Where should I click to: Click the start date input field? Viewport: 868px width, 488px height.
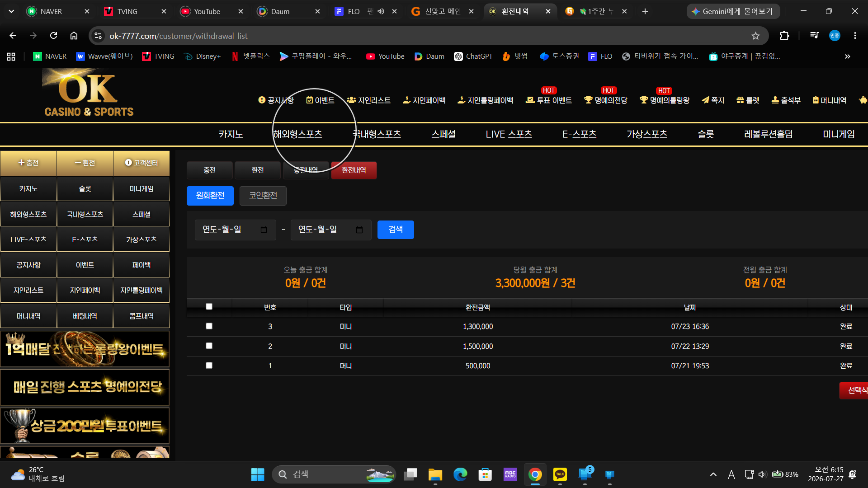[x=236, y=230]
